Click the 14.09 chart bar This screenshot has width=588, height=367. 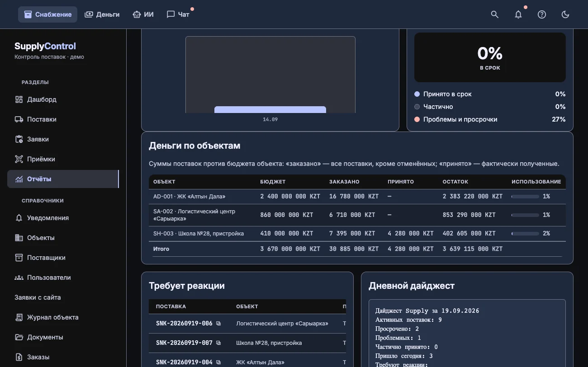[270, 110]
